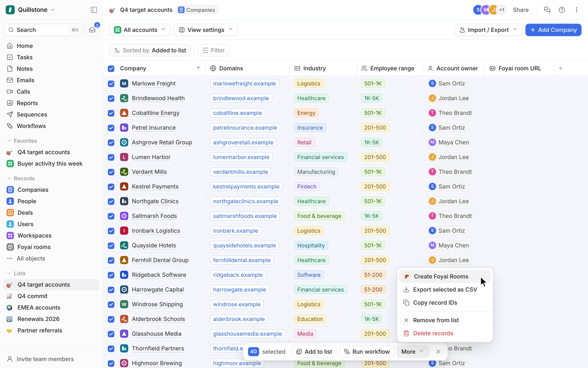Open the View settings dropdown
The image size is (588, 368).
(x=206, y=30)
